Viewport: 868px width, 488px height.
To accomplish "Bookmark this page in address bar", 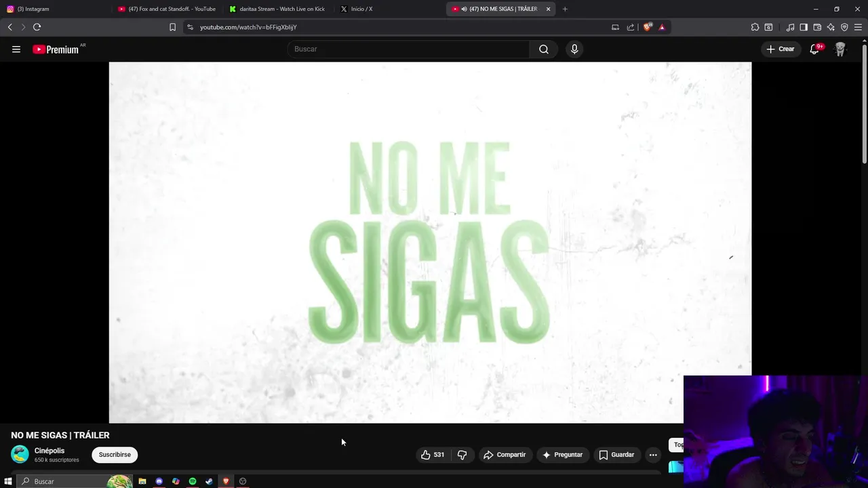I will click(172, 27).
